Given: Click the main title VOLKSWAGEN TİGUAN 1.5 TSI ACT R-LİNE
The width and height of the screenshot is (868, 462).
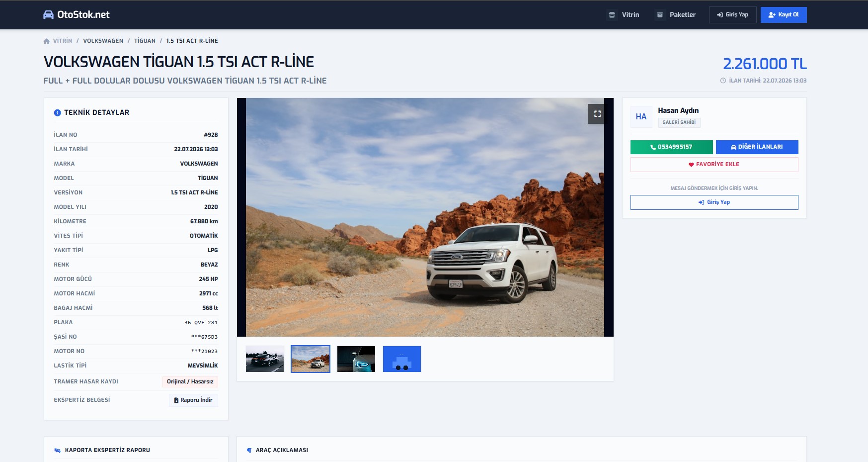Looking at the screenshot, I should point(179,62).
